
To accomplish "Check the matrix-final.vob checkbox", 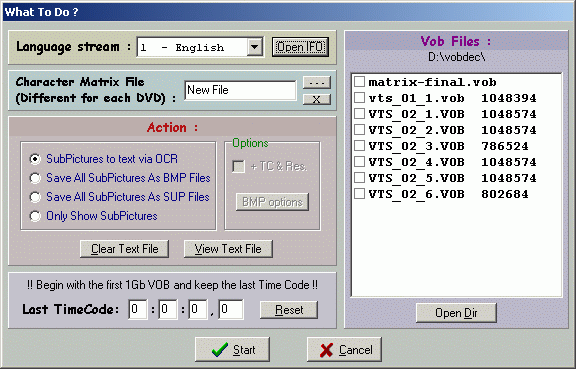I will 359,82.
